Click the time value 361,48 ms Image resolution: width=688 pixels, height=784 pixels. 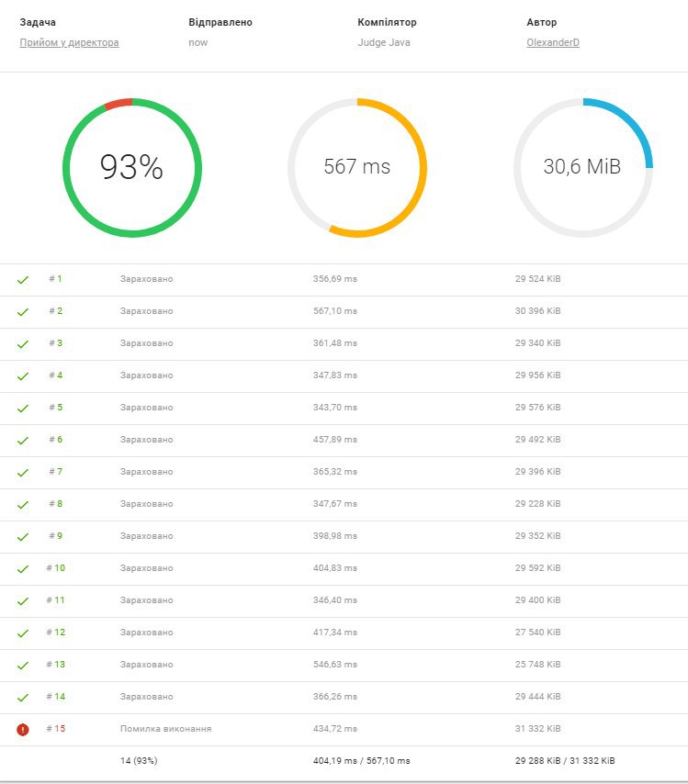pos(335,343)
